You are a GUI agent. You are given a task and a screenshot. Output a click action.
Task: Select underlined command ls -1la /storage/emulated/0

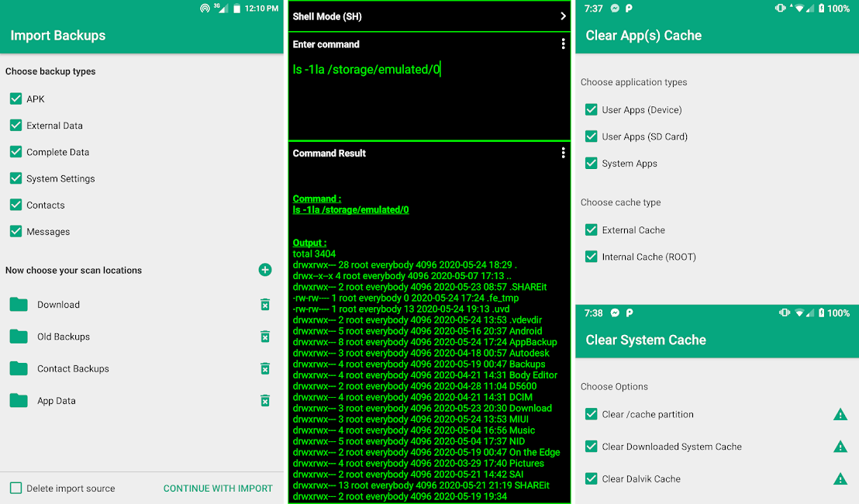[350, 210]
